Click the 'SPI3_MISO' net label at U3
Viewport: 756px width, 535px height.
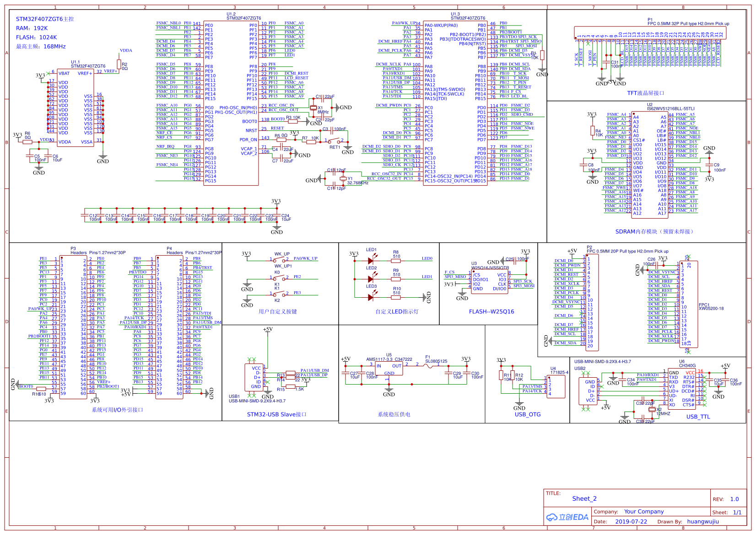(x=455, y=277)
